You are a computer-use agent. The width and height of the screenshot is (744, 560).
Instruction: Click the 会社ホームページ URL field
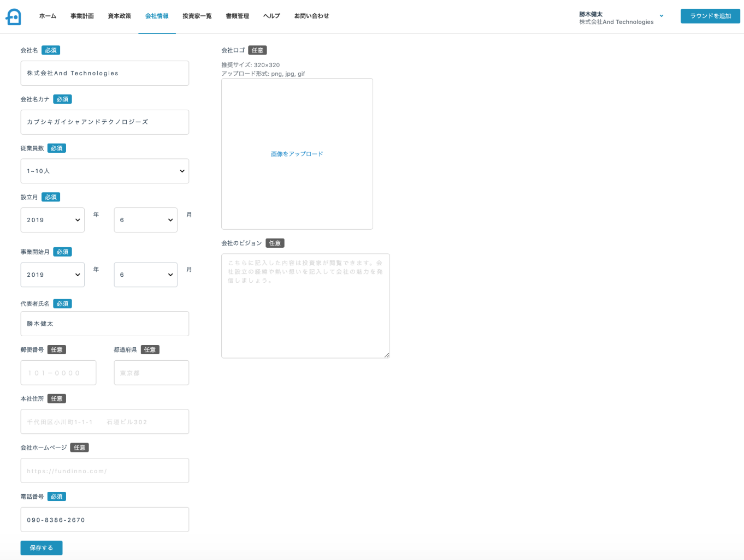[105, 470]
